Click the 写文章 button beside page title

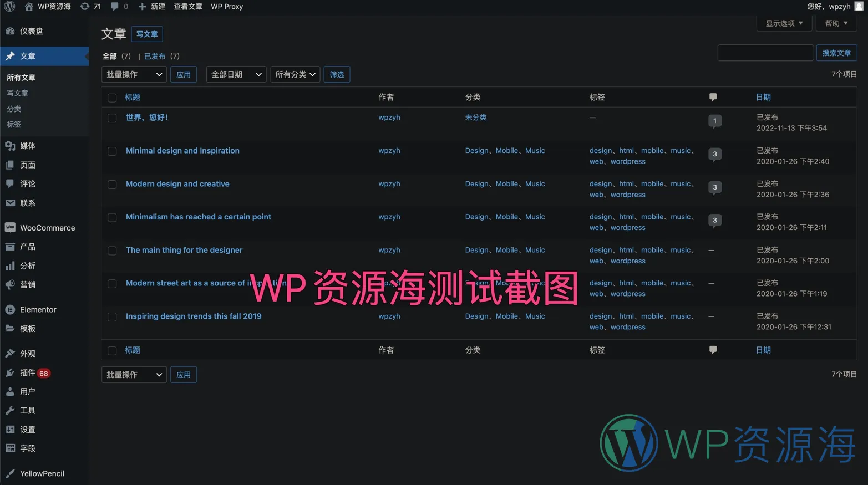[x=147, y=34]
